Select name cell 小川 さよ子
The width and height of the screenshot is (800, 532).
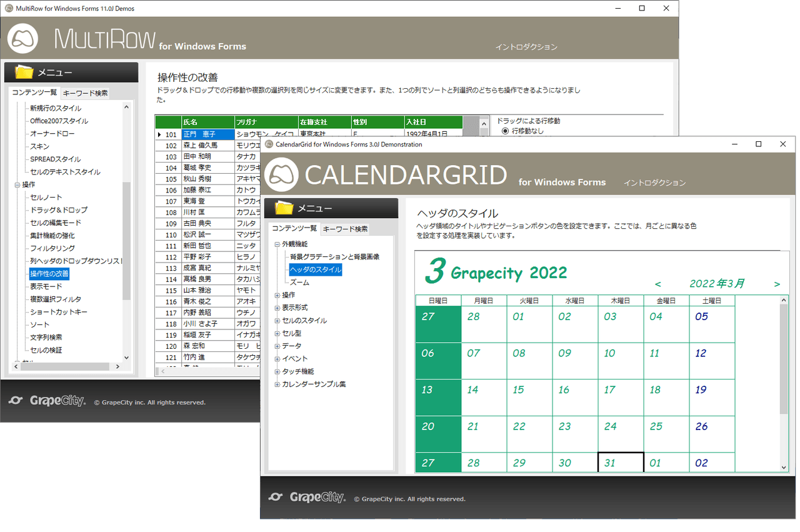pos(207,324)
